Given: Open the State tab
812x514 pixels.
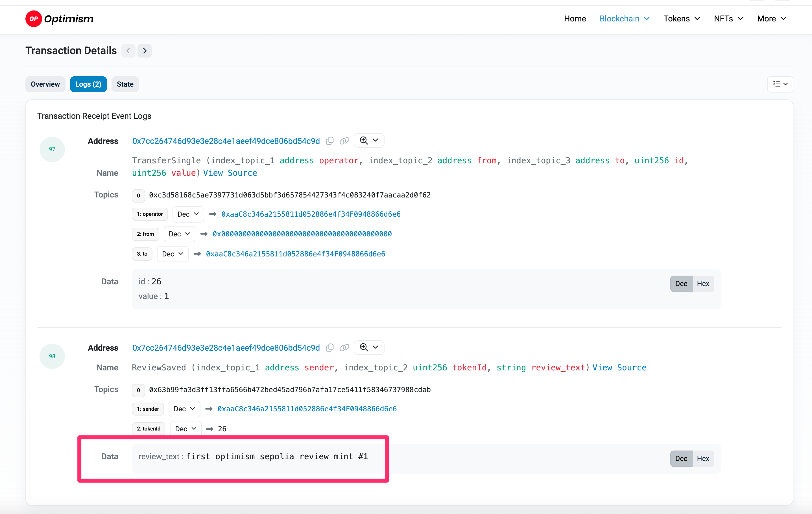Looking at the screenshot, I should tap(125, 84).
